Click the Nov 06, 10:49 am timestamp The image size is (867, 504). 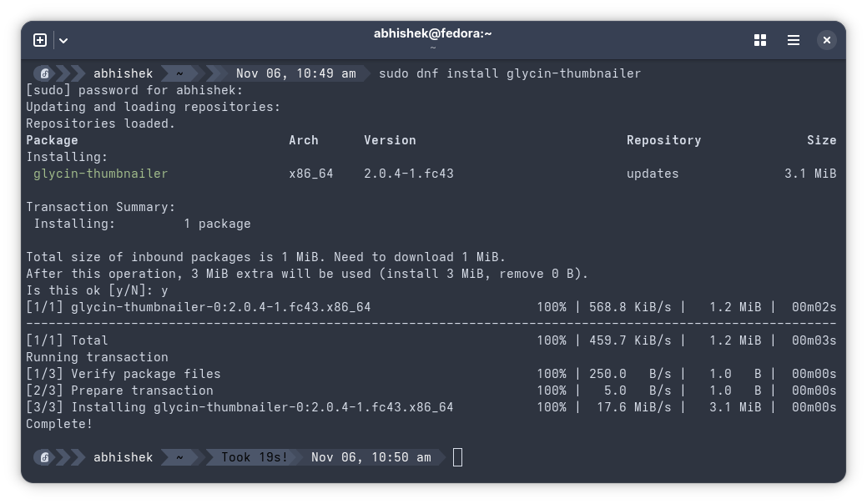pos(295,73)
